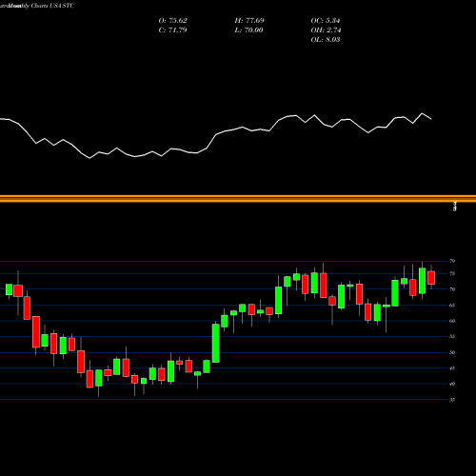Click the 75 price axis label
Image resolution: width=476 pixels, height=476 pixels.
click(x=452, y=273)
